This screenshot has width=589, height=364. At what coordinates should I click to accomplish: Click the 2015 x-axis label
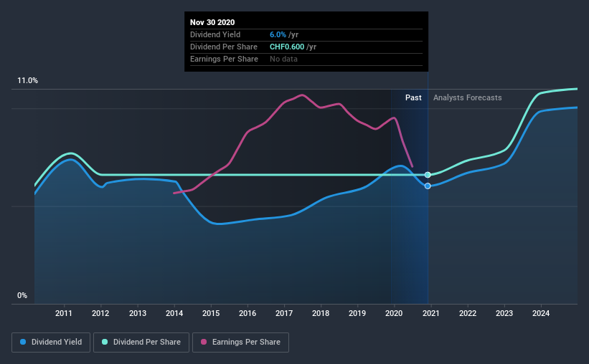[211, 313]
